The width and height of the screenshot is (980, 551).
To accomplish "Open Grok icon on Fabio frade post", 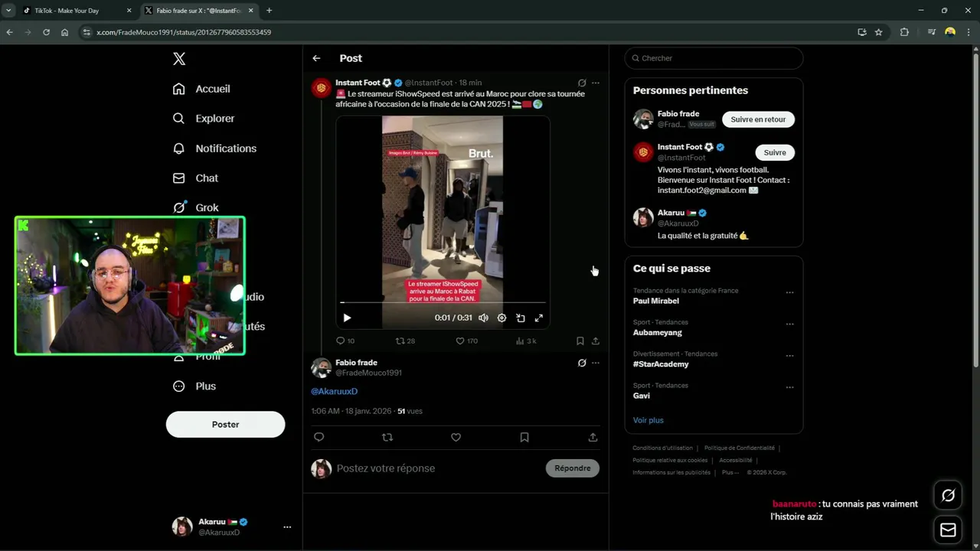I will click(x=582, y=363).
